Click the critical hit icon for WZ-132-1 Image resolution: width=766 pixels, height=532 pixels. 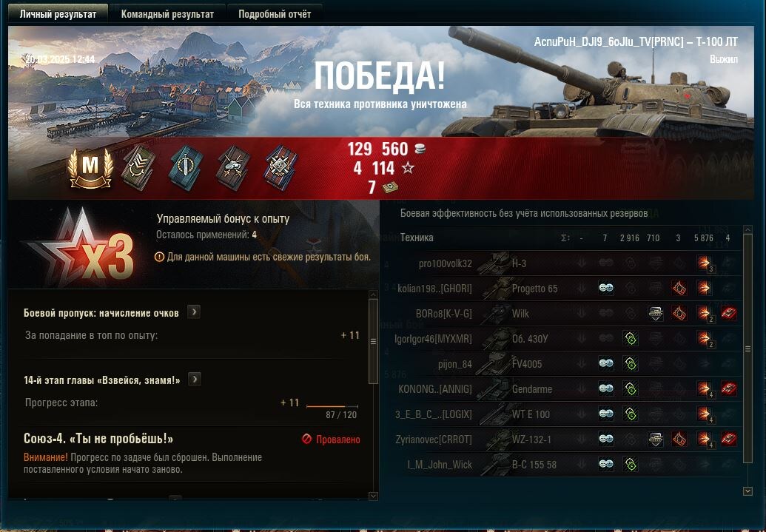pyautogui.click(x=679, y=439)
